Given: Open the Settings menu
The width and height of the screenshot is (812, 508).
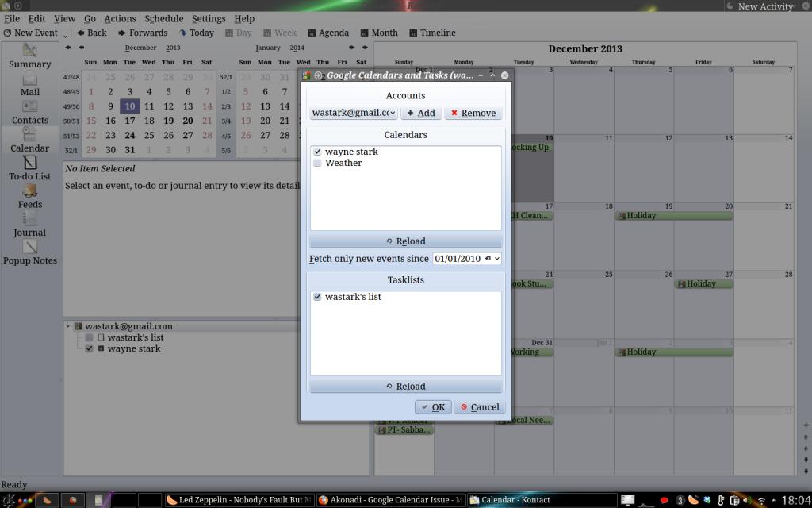Looking at the screenshot, I should (x=209, y=18).
